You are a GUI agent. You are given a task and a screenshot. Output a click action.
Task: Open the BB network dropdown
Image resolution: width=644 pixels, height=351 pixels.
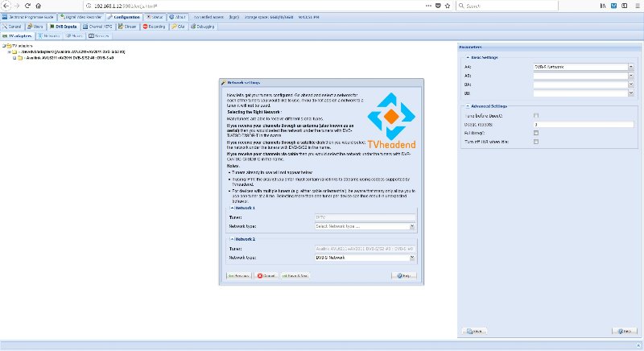coord(631,93)
